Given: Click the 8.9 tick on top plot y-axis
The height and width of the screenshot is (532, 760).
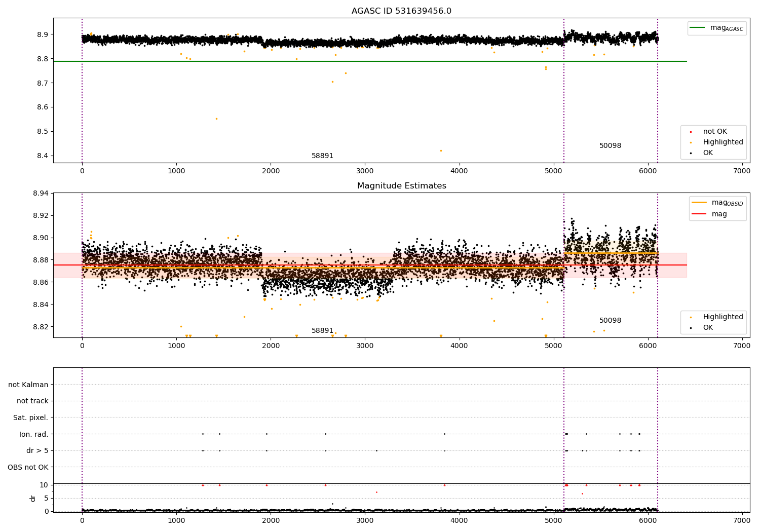Looking at the screenshot, I should tap(43, 35).
